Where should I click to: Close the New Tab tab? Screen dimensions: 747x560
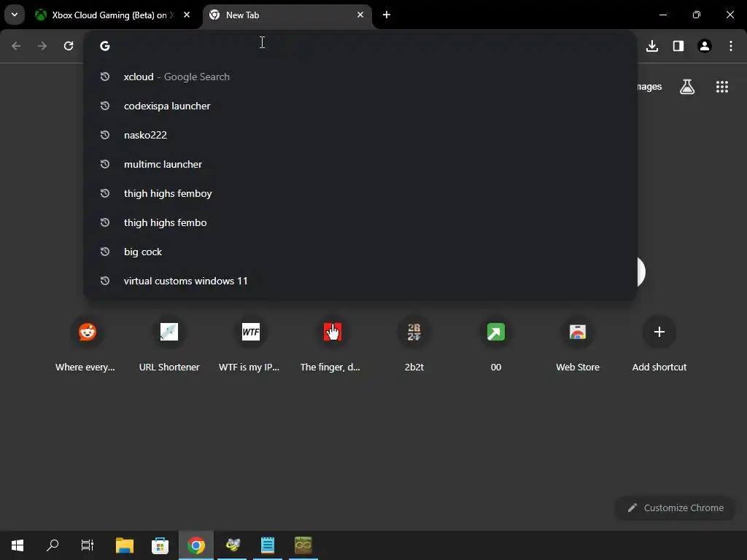(x=360, y=15)
